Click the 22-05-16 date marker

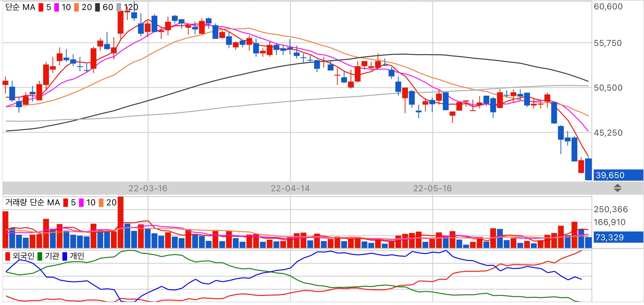tap(432, 188)
